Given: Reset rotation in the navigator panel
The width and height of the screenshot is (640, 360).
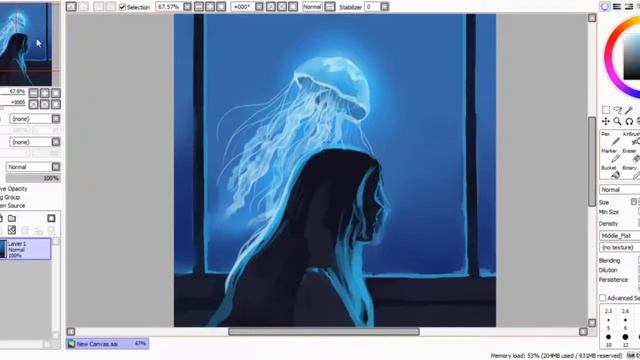Looking at the screenshot, I should point(56,104).
